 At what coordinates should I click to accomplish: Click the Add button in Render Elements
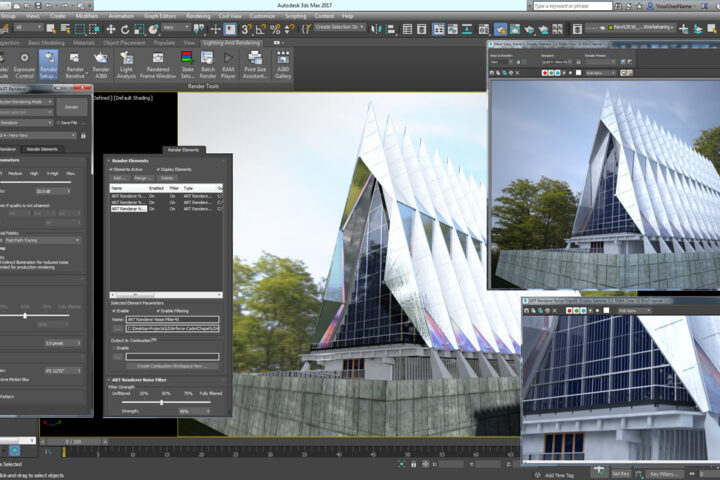pyautogui.click(x=118, y=178)
